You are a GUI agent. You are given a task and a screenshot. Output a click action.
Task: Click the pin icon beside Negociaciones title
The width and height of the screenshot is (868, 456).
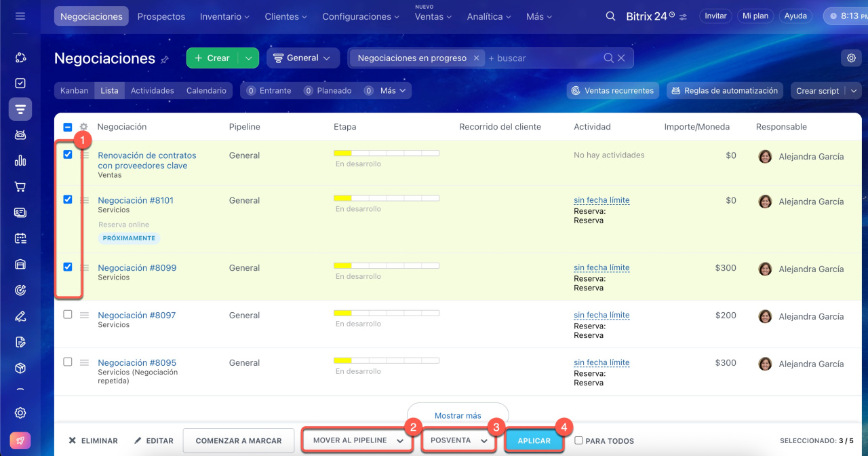165,60
